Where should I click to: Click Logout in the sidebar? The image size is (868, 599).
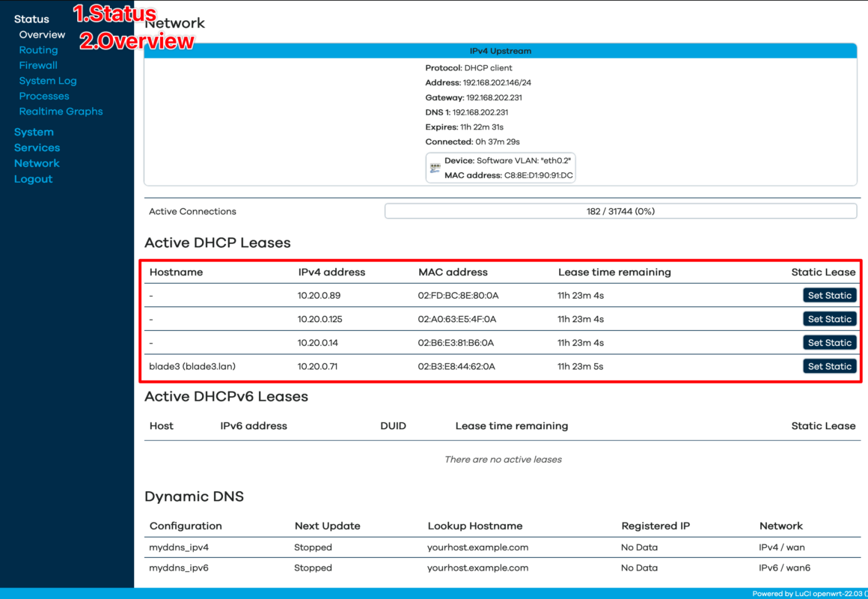[33, 178]
